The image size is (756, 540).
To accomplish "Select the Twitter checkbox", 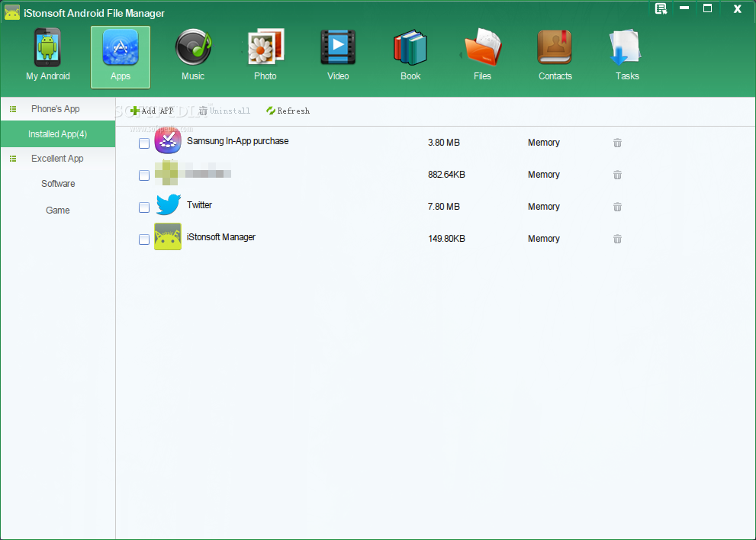I will point(144,207).
